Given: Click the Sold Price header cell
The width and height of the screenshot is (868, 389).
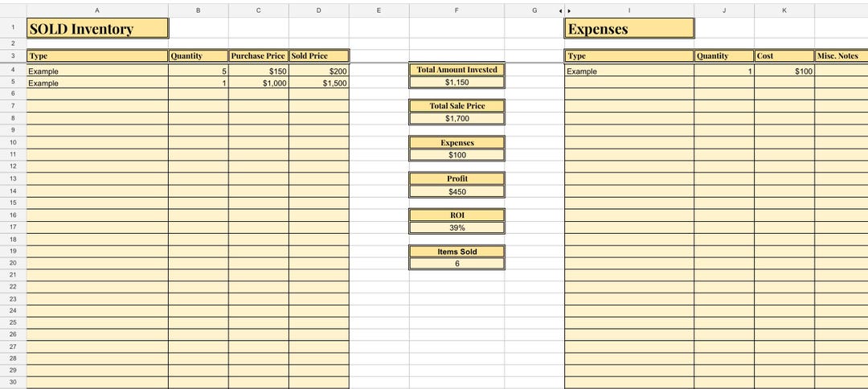Looking at the screenshot, I should 319,56.
